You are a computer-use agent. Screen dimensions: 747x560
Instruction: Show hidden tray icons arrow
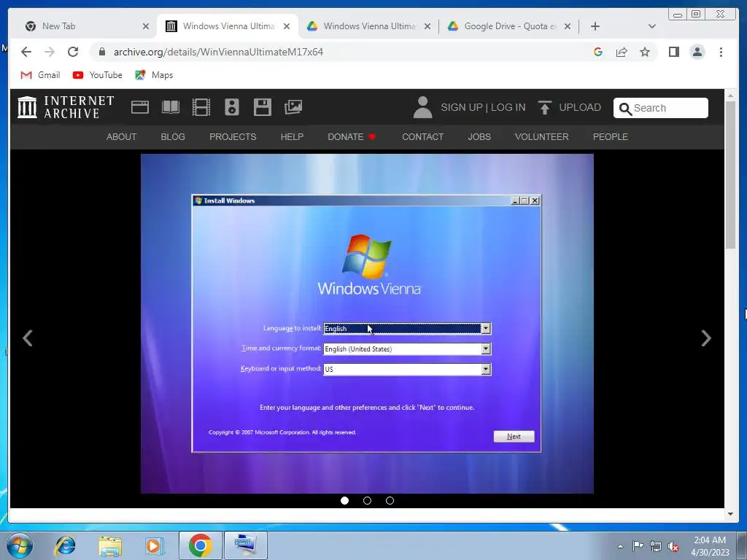(x=620, y=546)
